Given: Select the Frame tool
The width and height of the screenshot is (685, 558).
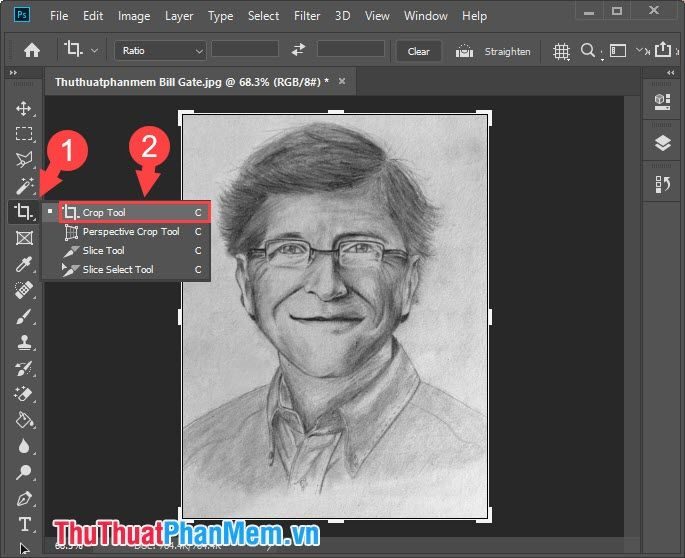Looking at the screenshot, I should click(x=24, y=238).
